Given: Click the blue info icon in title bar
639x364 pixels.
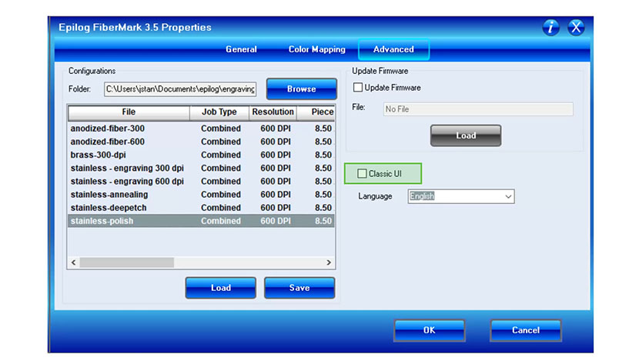Looking at the screenshot, I should tap(550, 28).
